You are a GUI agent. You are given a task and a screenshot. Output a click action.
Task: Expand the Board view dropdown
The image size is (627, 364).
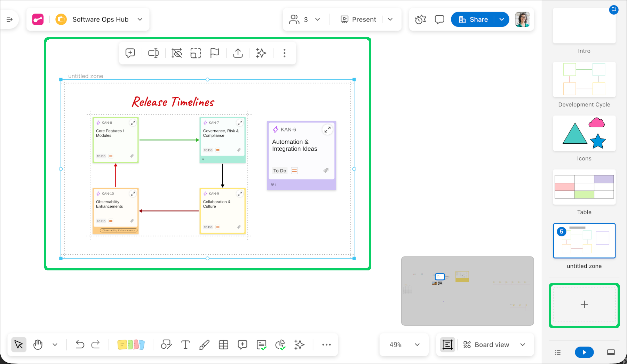coord(522,345)
